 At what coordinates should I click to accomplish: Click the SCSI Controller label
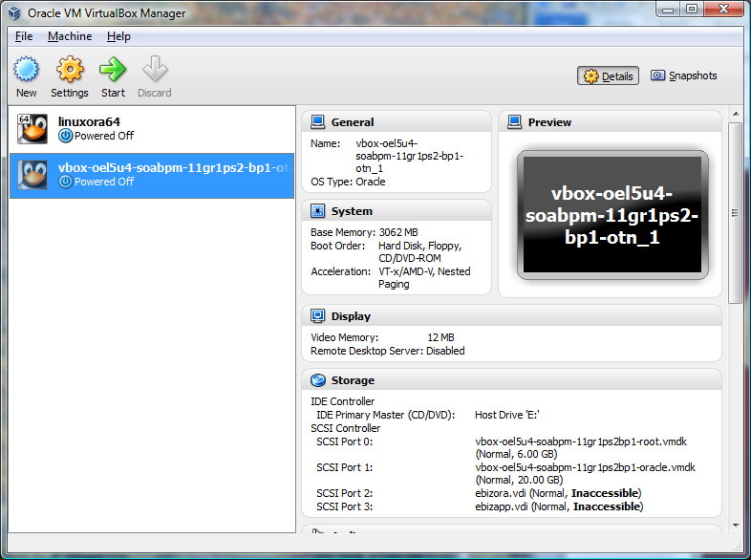pyautogui.click(x=345, y=428)
